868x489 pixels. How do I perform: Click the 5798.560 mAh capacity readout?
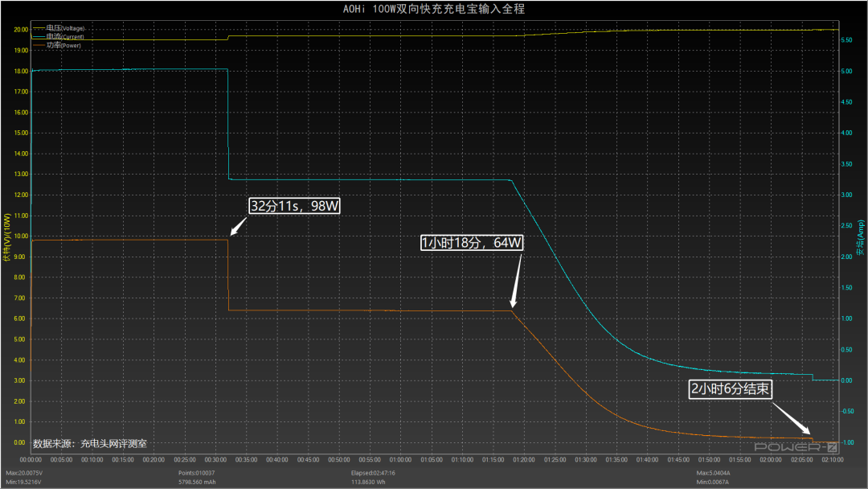197,483
